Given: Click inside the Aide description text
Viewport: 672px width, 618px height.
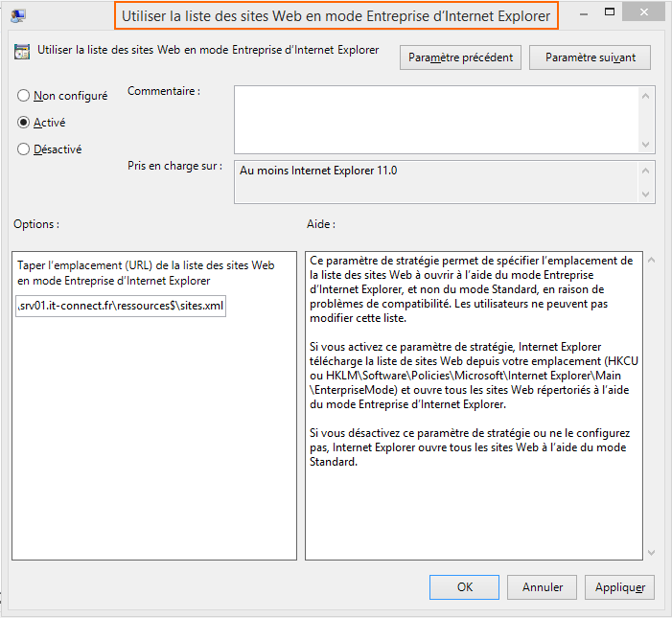Looking at the screenshot, I should pyautogui.click(x=474, y=383).
